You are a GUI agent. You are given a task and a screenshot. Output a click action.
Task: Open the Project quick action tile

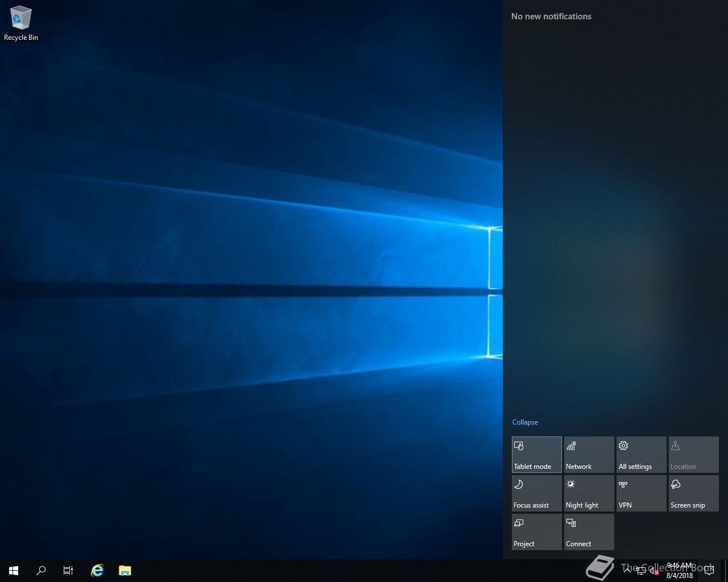[536, 531]
